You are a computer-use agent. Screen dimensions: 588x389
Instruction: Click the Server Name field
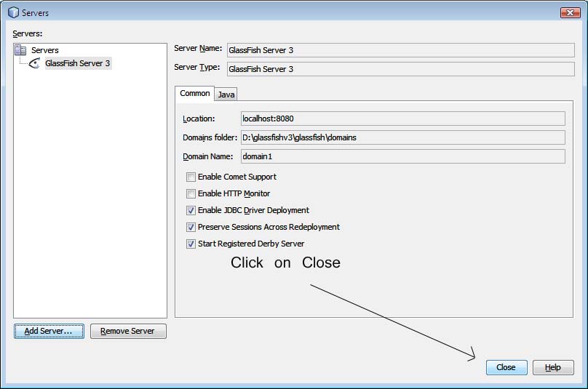pyautogui.click(x=400, y=50)
